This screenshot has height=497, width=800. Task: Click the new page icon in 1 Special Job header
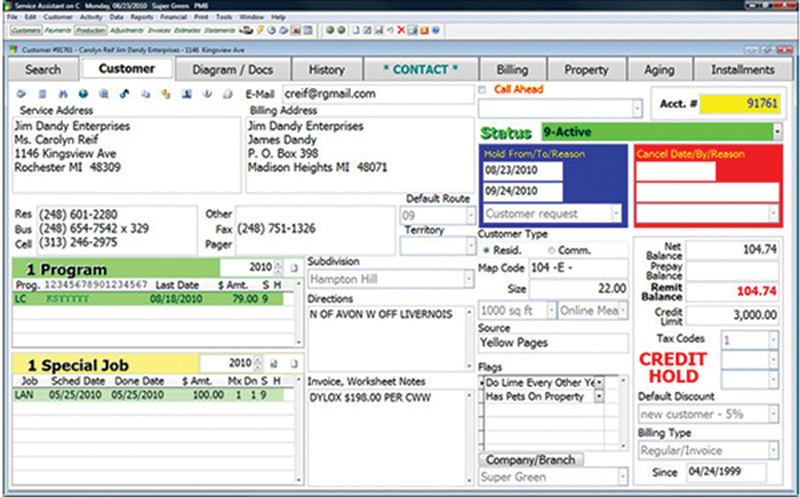click(x=294, y=364)
